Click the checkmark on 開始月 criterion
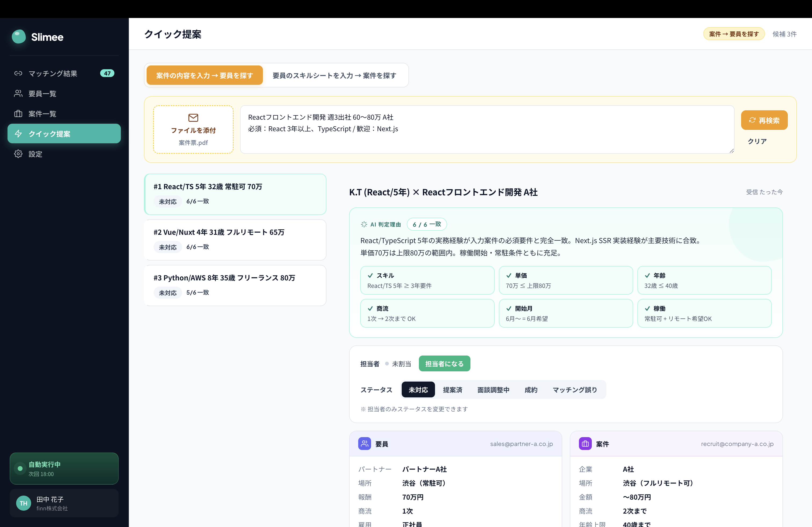Screen dimensions: 812x527 pyautogui.click(x=509, y=309)
